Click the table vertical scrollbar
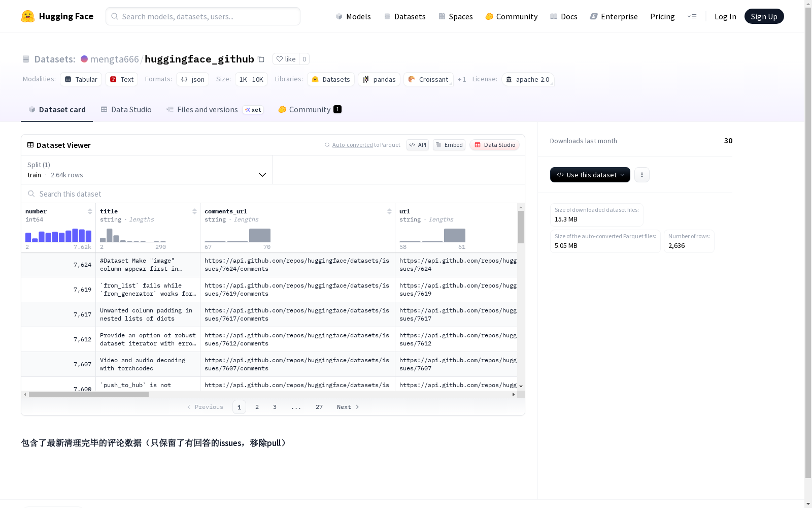The height and width of the screenshot is (508, 812). [x=521, y=227]
